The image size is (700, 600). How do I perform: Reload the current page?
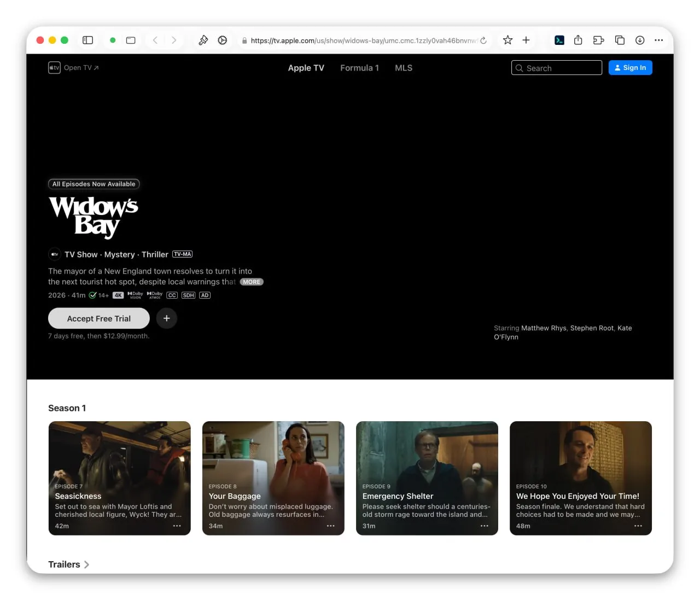pos(483,40)
